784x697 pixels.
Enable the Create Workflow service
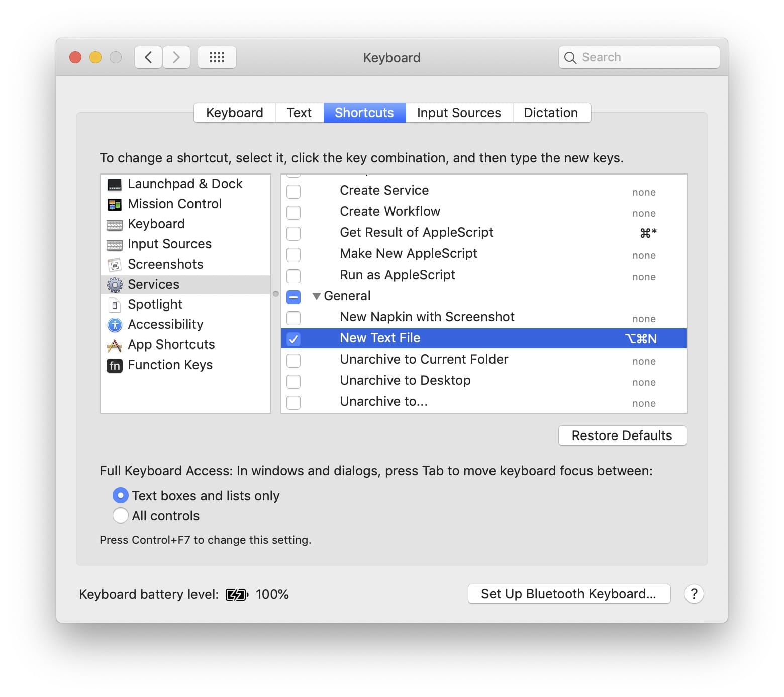293,212
